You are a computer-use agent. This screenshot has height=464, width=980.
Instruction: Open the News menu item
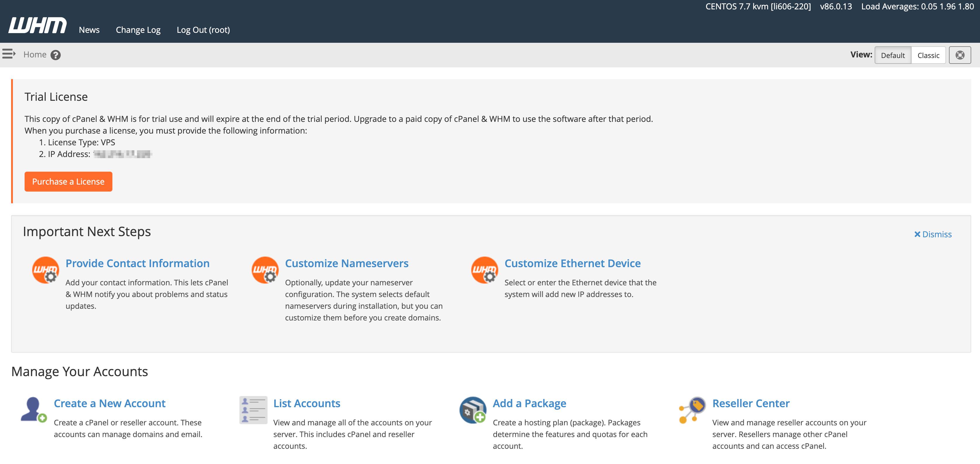point(89,30)
